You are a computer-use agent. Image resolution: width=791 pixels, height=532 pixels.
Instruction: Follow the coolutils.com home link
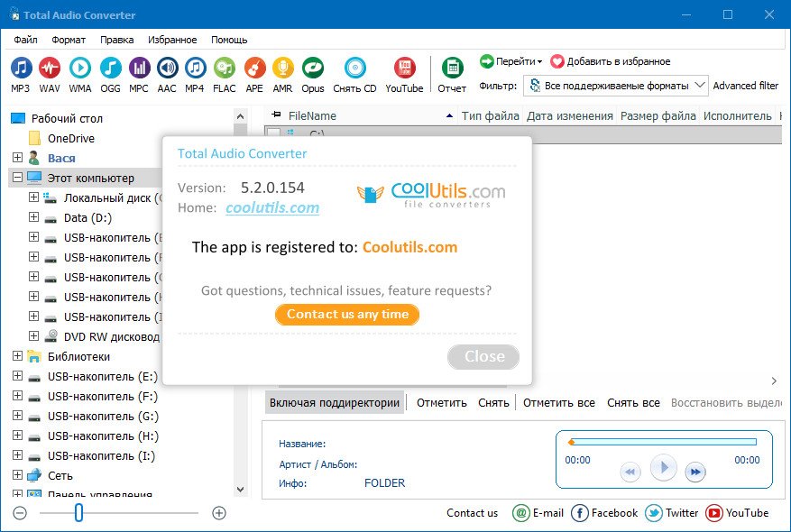272,207
